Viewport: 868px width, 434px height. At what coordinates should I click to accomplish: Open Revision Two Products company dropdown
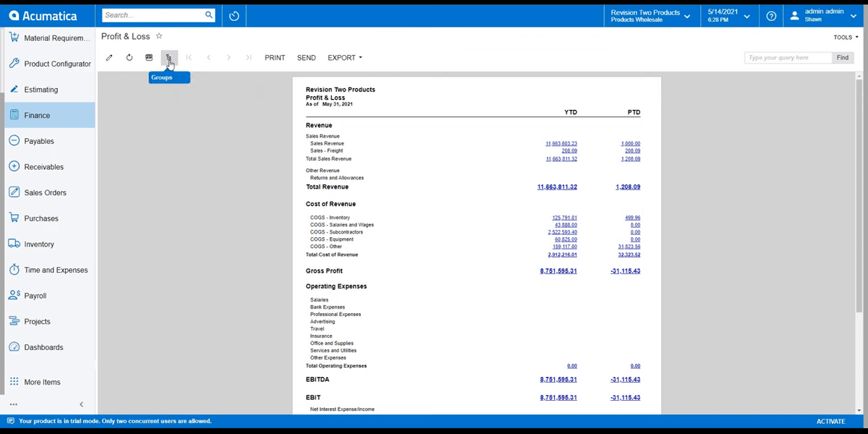pyautogui.click(x=650, y=16)
